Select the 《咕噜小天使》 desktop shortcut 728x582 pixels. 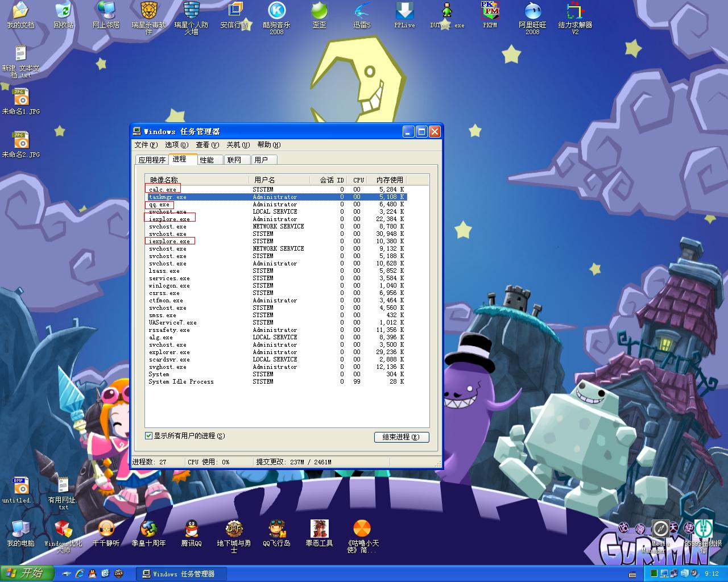362,536
